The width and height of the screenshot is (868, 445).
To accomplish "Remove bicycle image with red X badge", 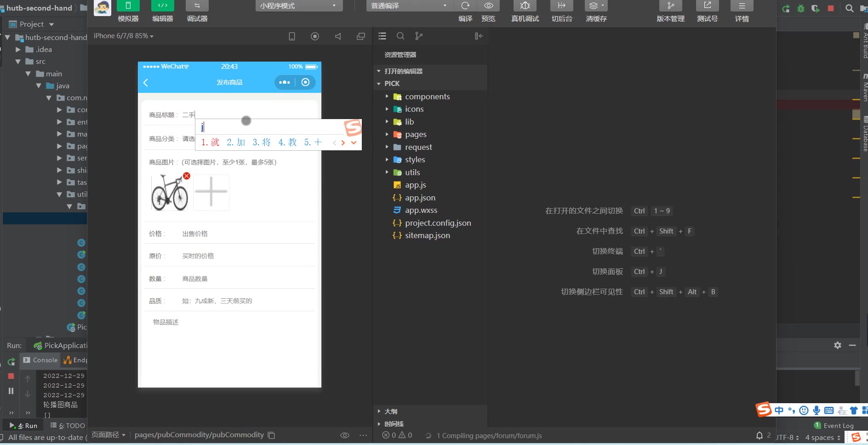I will pos(187,176).
